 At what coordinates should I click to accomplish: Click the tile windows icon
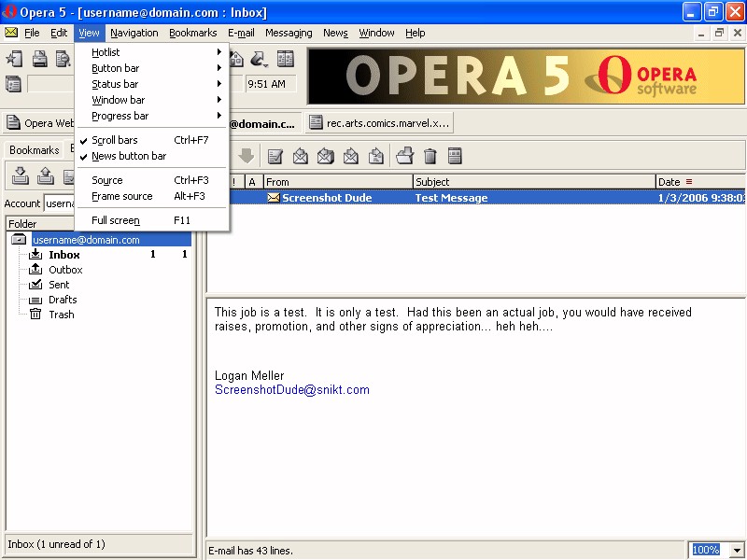pyautogui.click(x=286, y=59)
